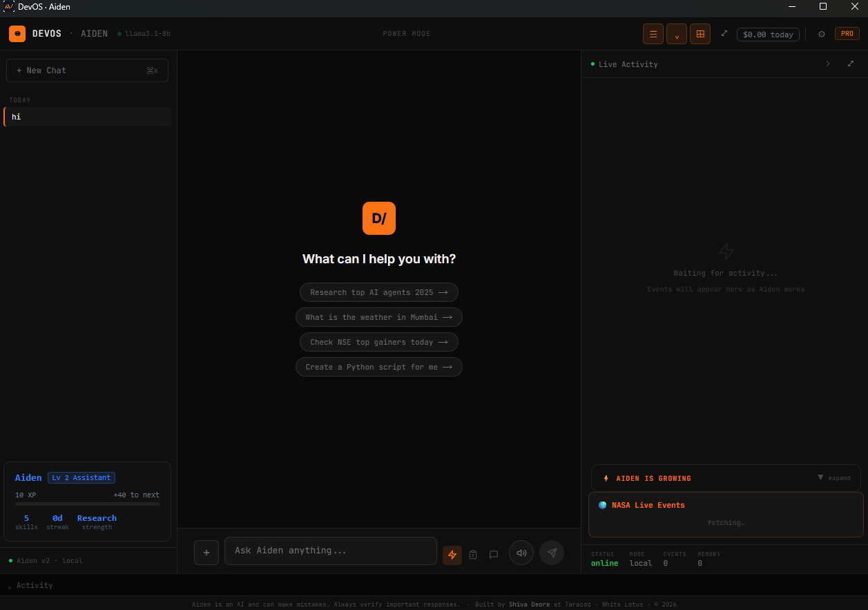Click the plus attachment button by input
868x610 pixels.
coord(206,553)
